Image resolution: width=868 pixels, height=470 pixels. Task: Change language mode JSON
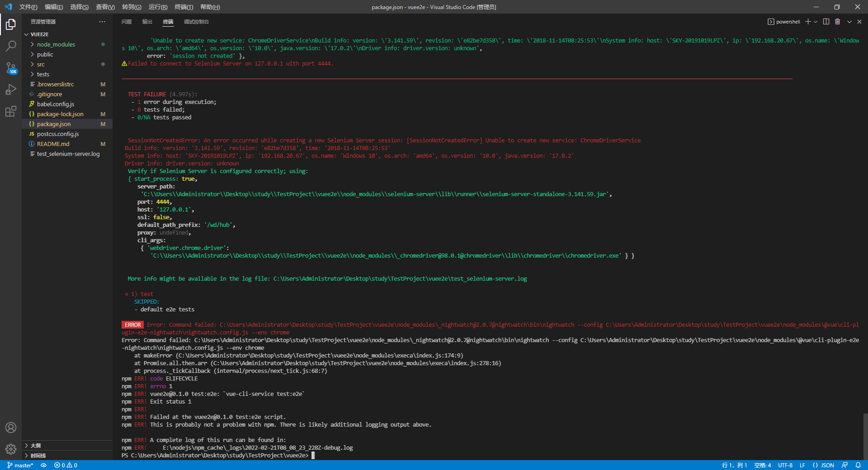823,465
